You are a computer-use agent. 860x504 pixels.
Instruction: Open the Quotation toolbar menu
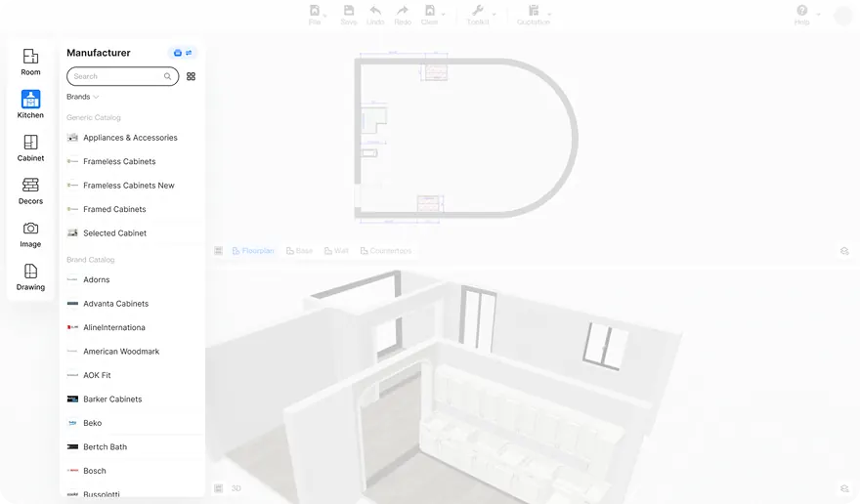534,15
